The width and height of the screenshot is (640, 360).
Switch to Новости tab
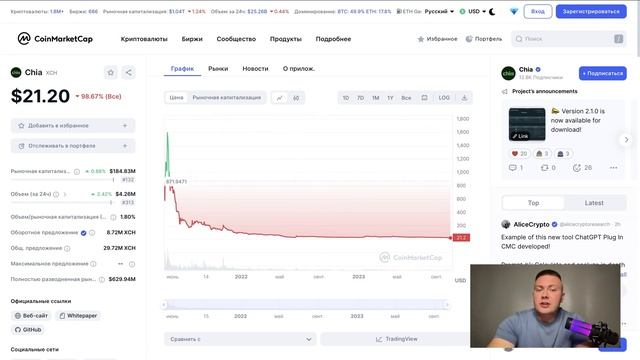(256, 69)
